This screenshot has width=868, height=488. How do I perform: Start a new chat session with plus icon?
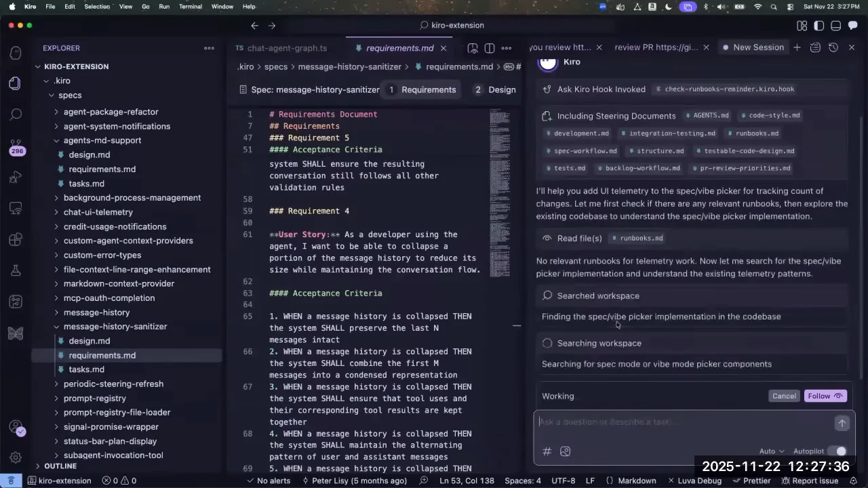pyautogui.click(x=797, y=47)
